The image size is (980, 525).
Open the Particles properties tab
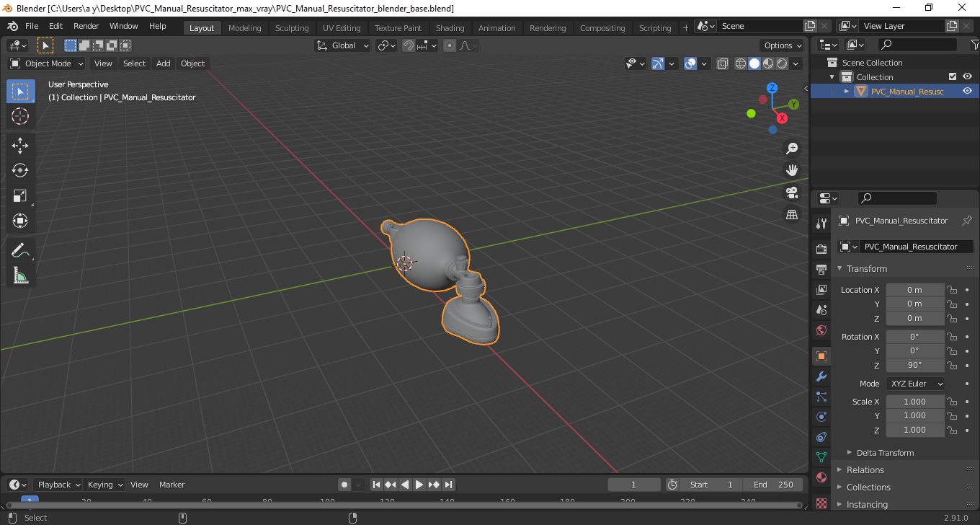pyautogui.click(x=821, y=396)
